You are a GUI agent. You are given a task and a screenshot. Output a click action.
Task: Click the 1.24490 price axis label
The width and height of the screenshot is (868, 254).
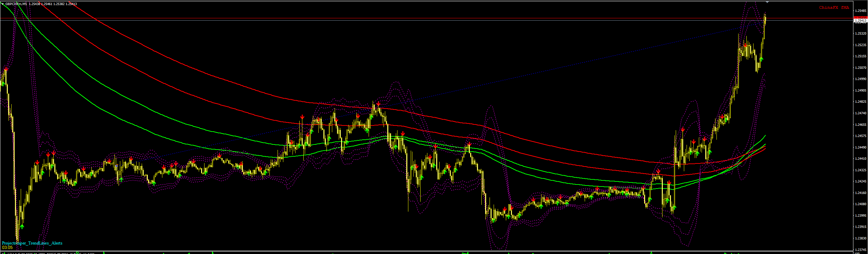[x=860, y=148]
